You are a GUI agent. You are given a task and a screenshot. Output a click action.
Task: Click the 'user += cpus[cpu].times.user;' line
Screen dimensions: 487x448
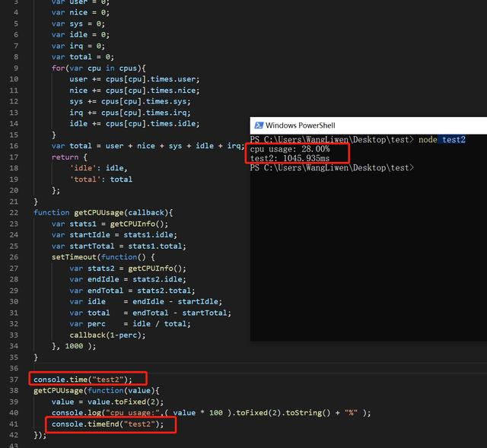pyautogui.click(x=135, y=79)
